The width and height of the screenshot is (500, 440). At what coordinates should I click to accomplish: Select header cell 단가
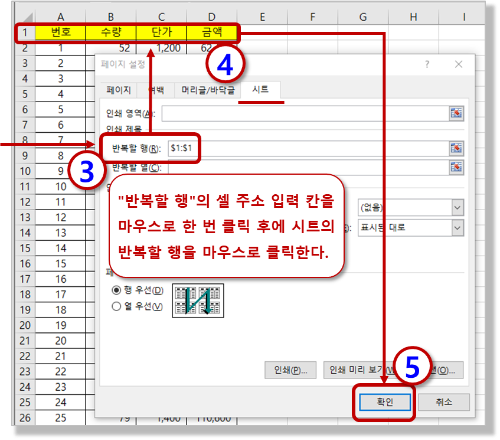(161, 32)
